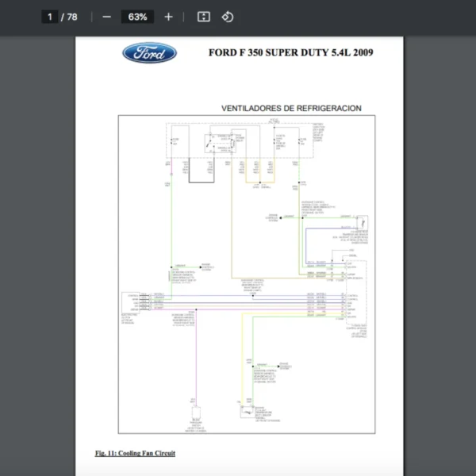
Task: Click the gray margin left of the page
Action: click(37, 238)
